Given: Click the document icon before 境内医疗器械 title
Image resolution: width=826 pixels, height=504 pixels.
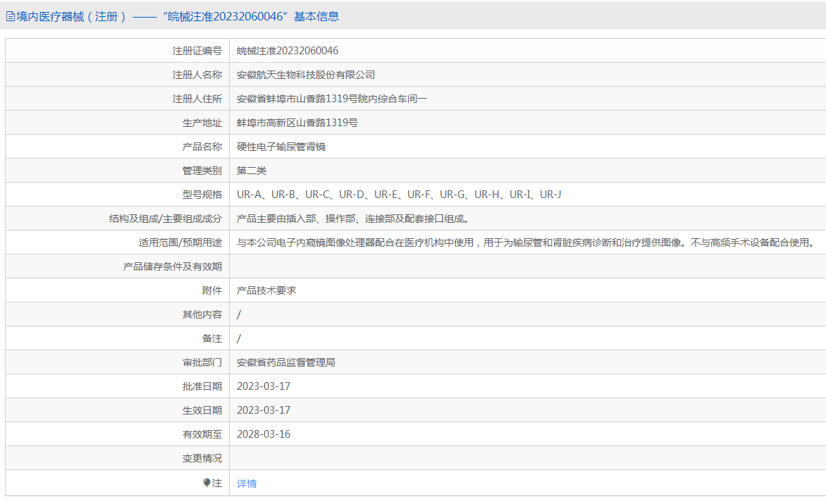Looking at the screenshot, I should [10, 17].
